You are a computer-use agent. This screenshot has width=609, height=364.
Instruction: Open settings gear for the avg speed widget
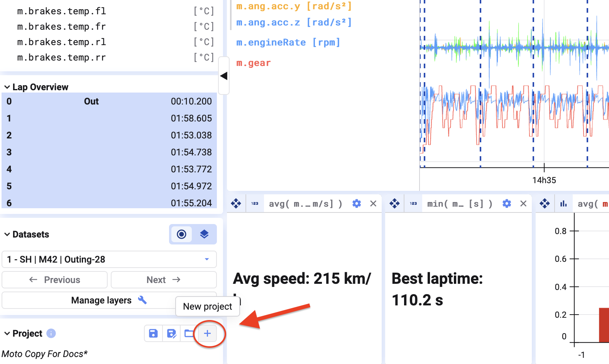coord(357,204)
